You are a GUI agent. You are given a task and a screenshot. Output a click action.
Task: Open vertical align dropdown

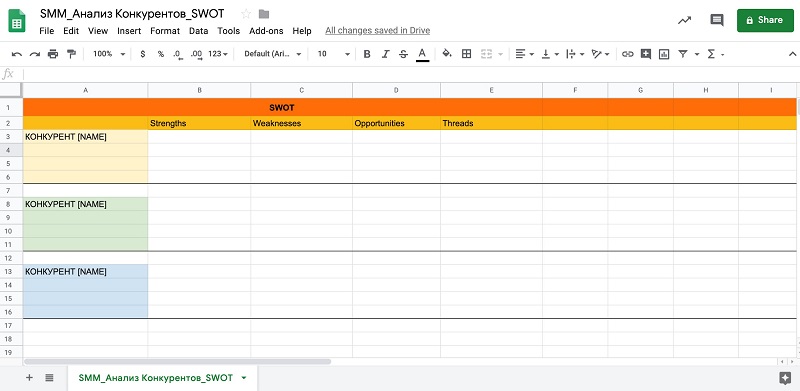point(550,54)
